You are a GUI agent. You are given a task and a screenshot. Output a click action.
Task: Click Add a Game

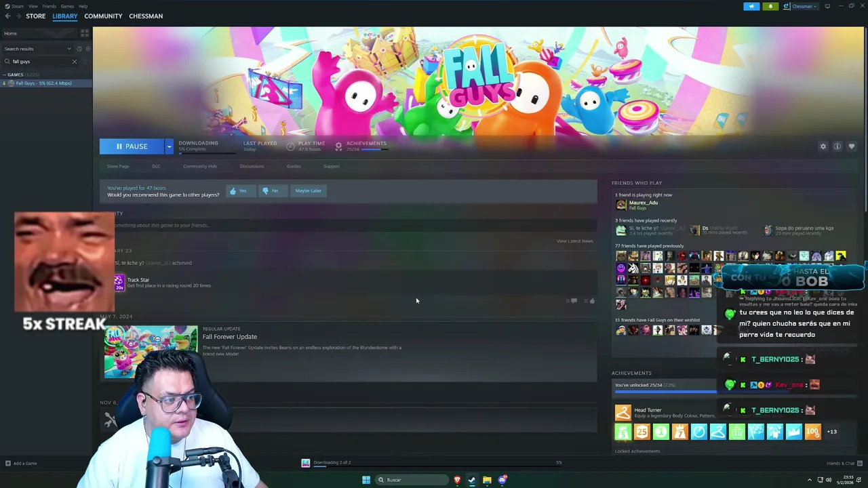point(21,464)
